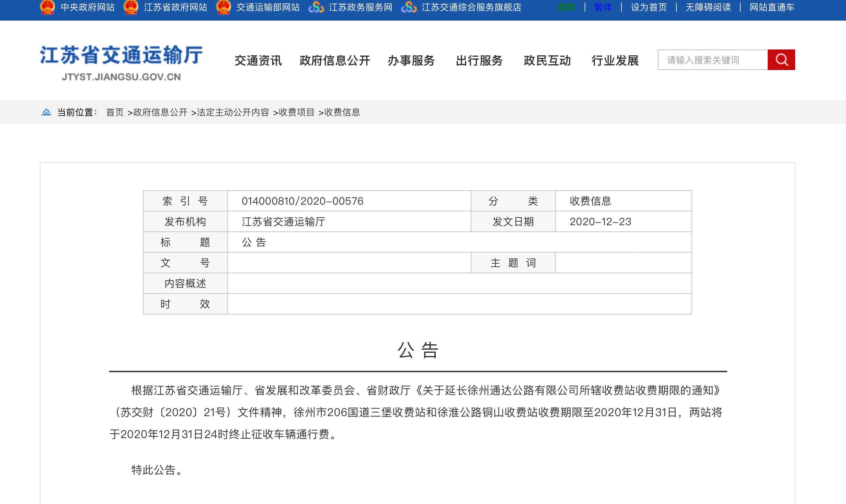Open the 政民互动 navigation menu

click(547, 60)
